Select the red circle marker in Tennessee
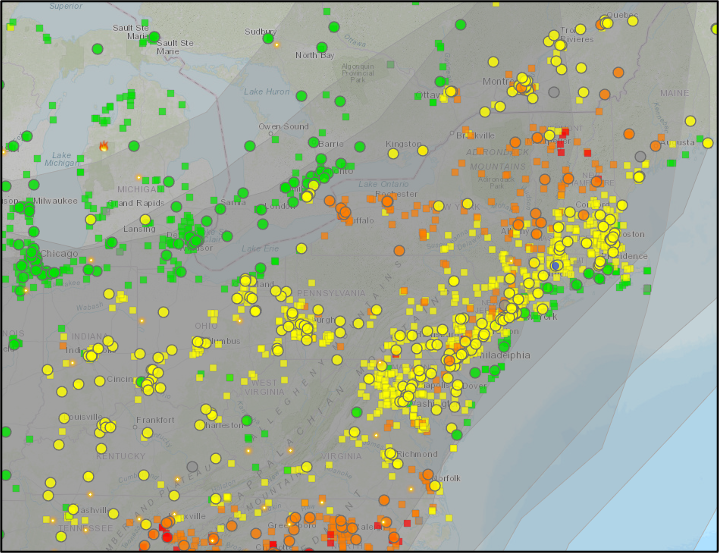 click(167, 536)
